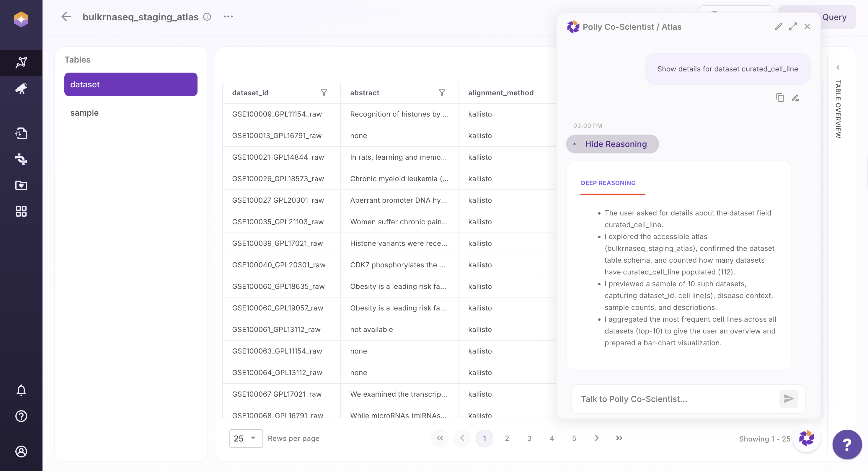
Task: Go to the next page arrow
Action: pyautogui.click(x=596, y=438)
